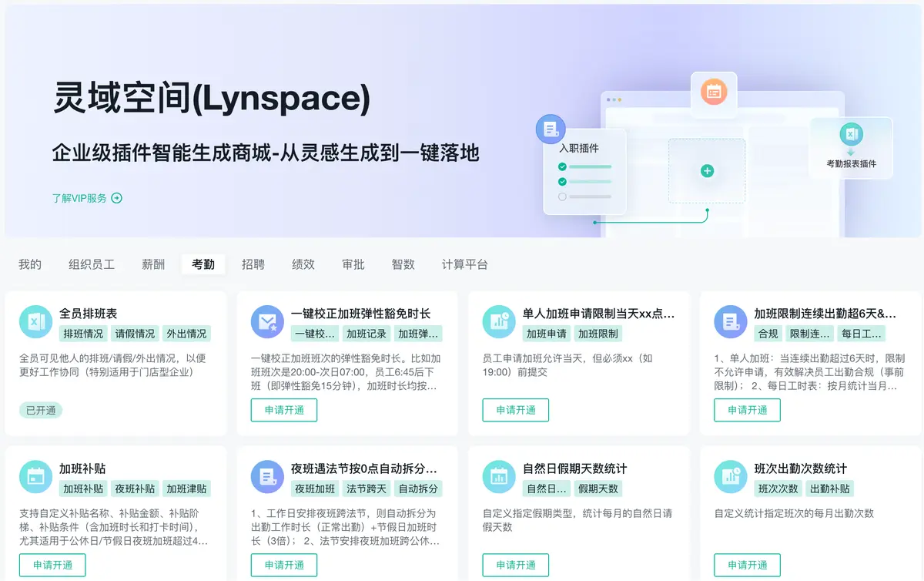Click the 单人加班申请限制 chart icon
This screenshot has width=924, height=581.
coord(499,321)
